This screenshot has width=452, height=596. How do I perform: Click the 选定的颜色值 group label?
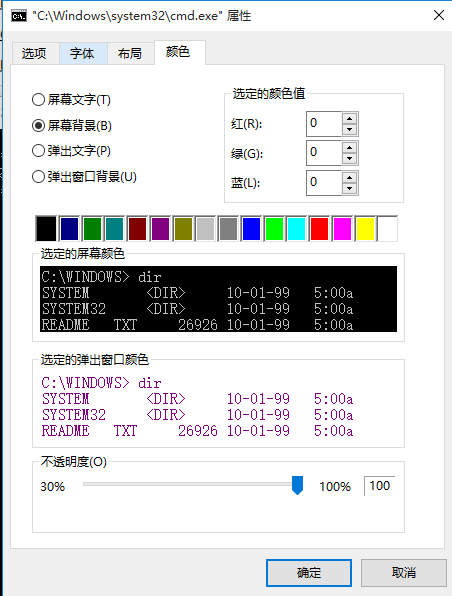(269, 94)
